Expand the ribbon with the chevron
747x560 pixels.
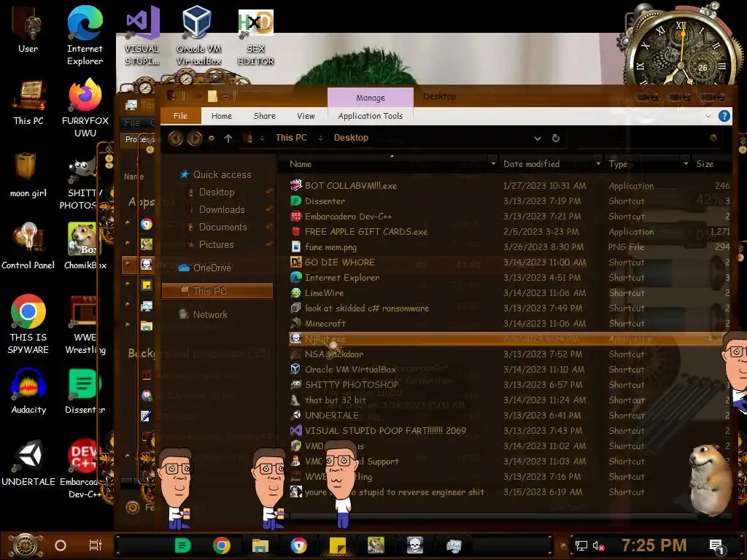(708, 116)
